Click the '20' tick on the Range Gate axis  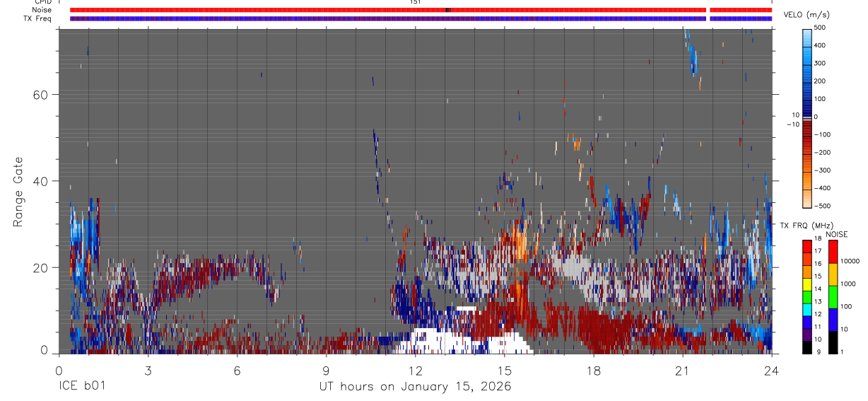(x=40, y=268)
